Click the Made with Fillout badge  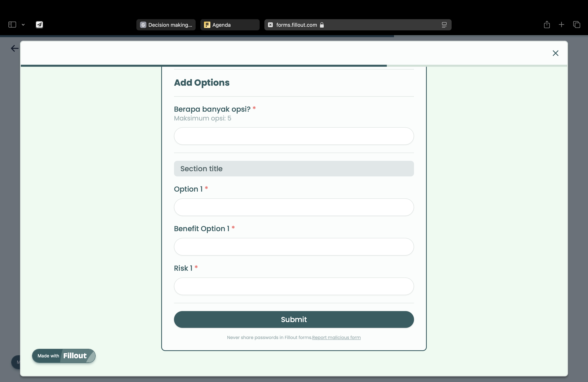[x=64, y=356]
